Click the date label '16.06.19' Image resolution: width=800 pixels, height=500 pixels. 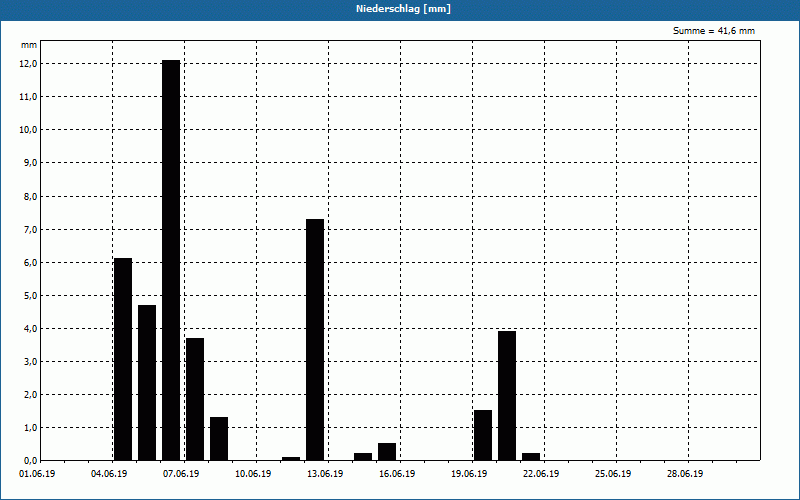[x=397, y=474]
